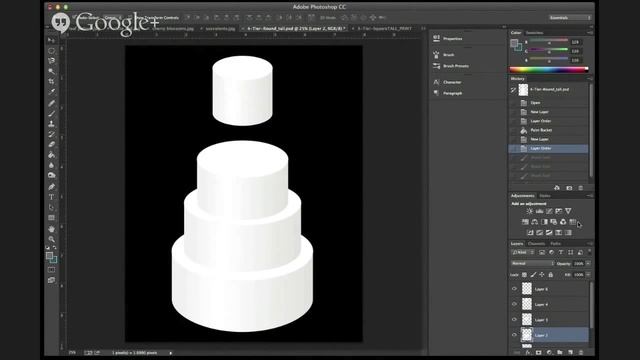Select the Lasso tool

pos(51,61)
